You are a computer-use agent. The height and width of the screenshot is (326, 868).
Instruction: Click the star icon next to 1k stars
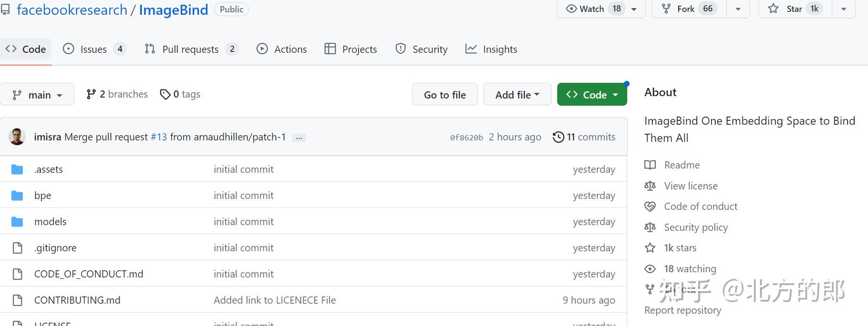click(650, 248)
